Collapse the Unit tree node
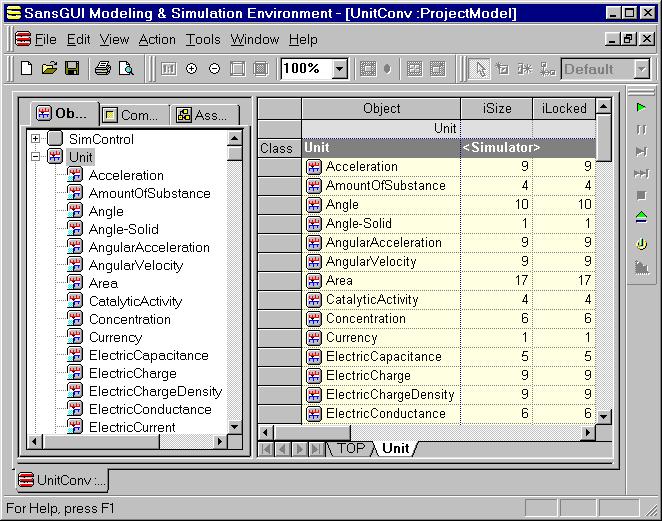Screen dimensions: 662x521 [36, 157]
